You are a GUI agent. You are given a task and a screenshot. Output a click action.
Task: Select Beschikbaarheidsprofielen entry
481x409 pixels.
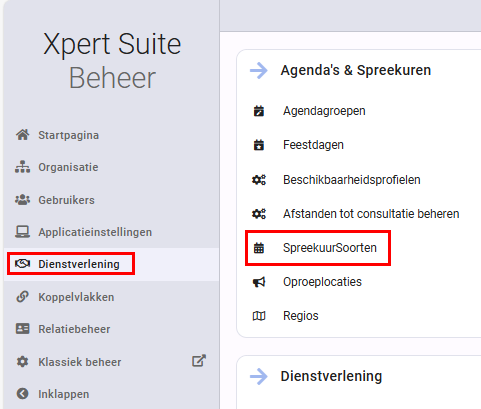352,180
